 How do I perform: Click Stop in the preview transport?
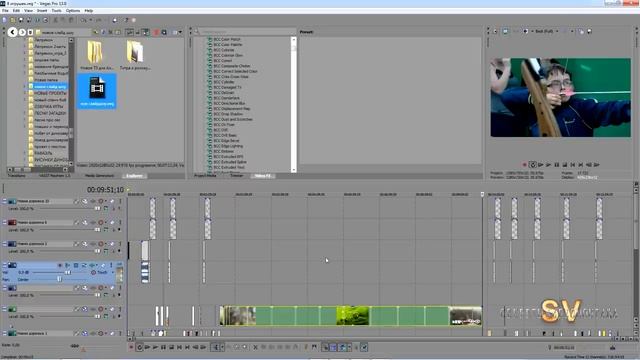click(564, 165)
